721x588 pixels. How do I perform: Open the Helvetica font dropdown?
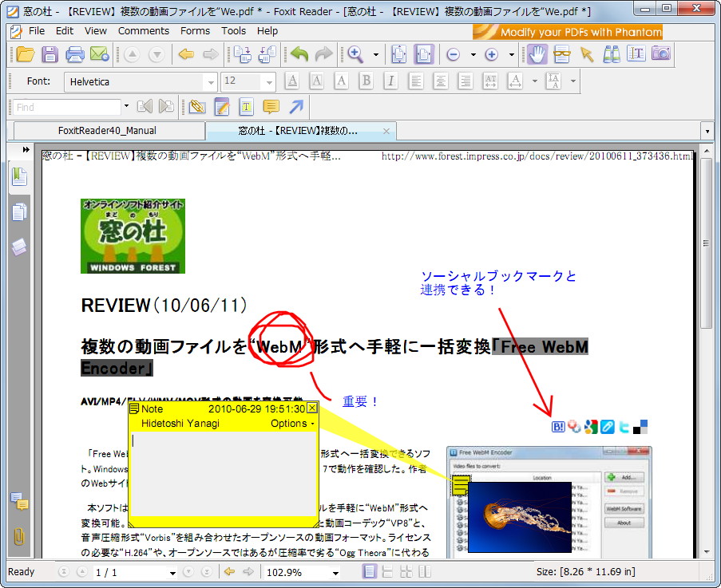click(x=210, y=81)
